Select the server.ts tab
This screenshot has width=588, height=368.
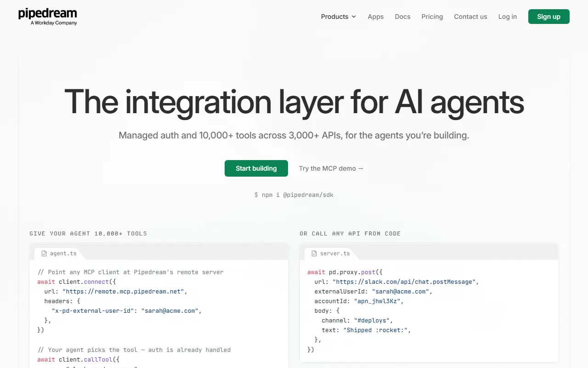(330, 253)
